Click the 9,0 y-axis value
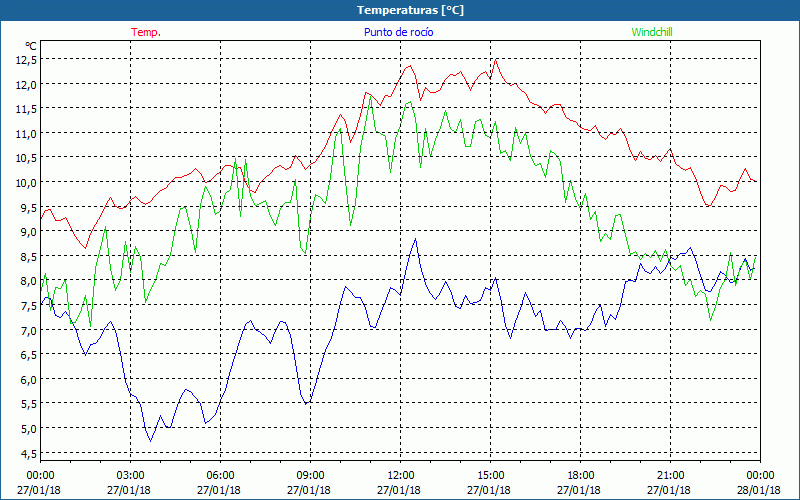Viewport: 800px width, 500px height. [x=29, y=232]
